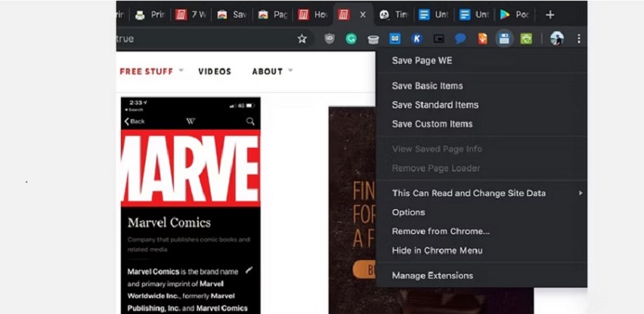Select 'Hide in Chrome Menu'
Screen dimensions: 644x314
click(481, 251)
